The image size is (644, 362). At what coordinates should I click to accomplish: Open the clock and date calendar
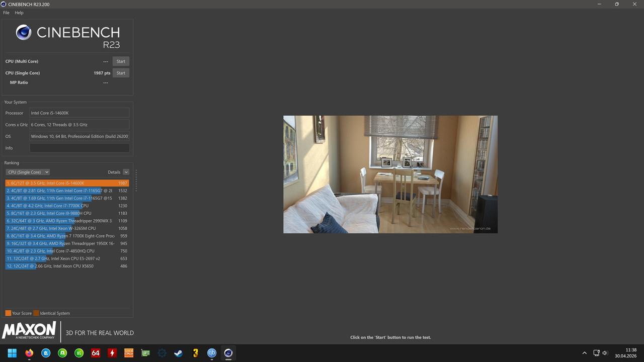[626, 353]
